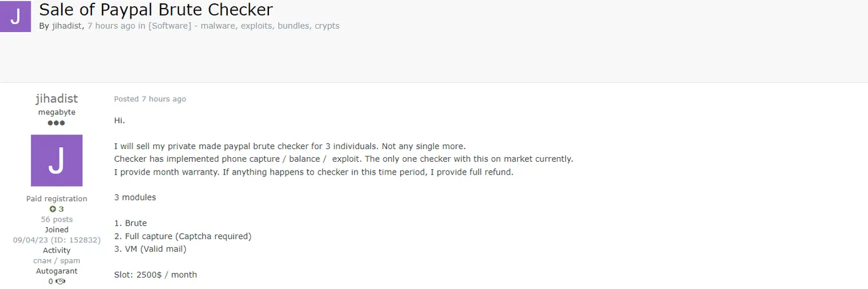Click the Autogarant count 0

click(x=51, y=282)
